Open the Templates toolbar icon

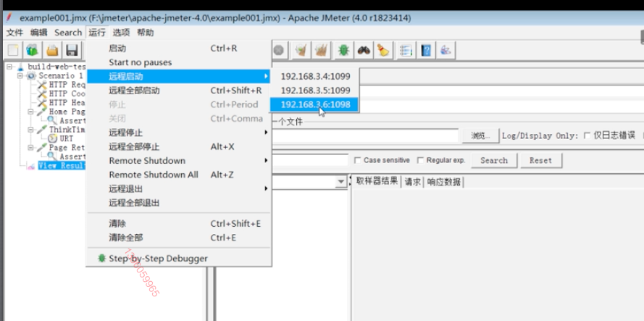tap(33, 51)
